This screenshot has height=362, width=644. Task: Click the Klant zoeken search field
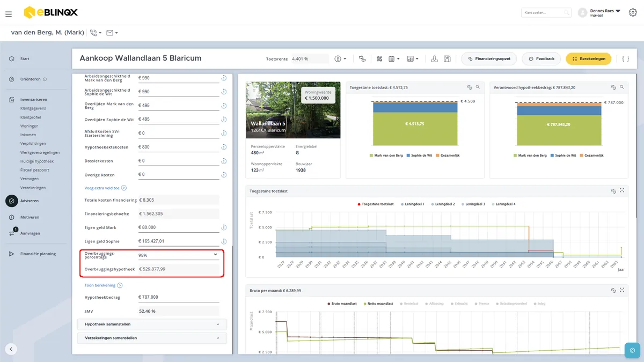pyautogui.click(x=546, y=12)
